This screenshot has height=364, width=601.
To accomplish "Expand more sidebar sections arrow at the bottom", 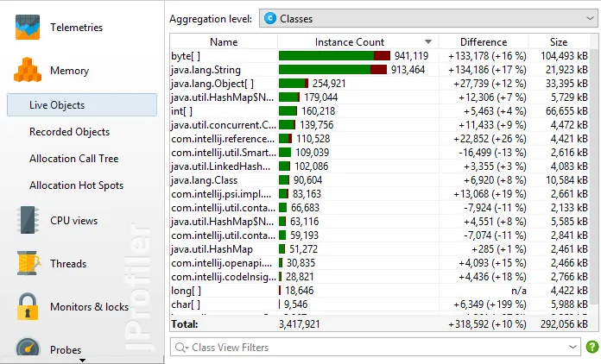I will click(82, 361).
